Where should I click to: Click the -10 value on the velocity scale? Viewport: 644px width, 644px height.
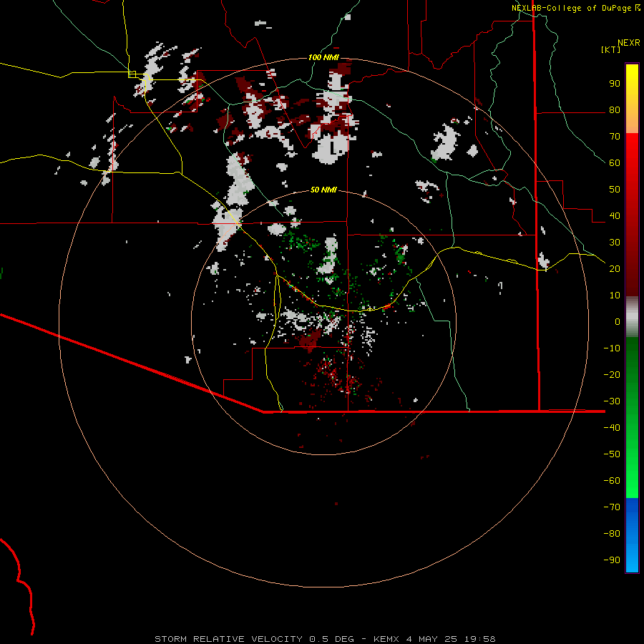(612, 348)
